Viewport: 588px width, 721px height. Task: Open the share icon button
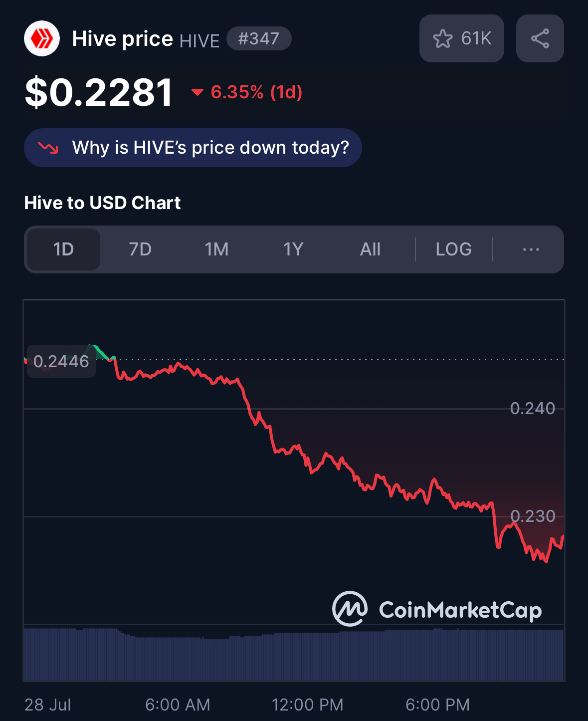pos(540,38)
